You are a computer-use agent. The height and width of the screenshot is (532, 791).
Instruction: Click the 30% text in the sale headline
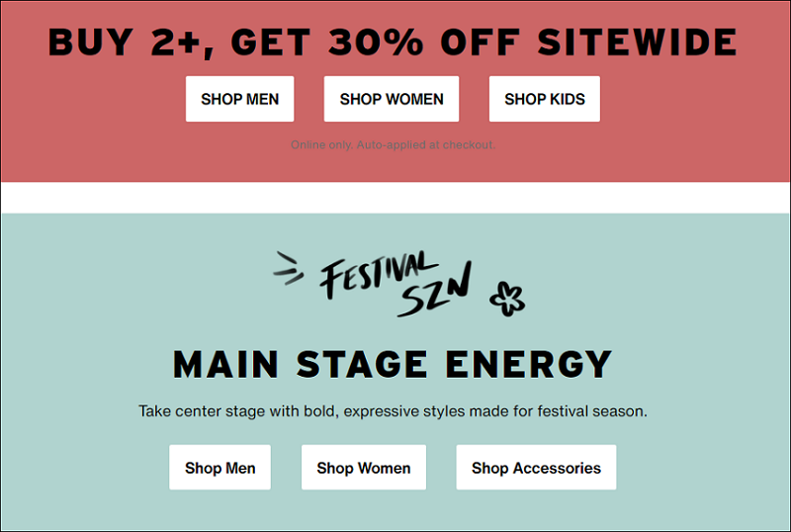click(x=377, y=42)
